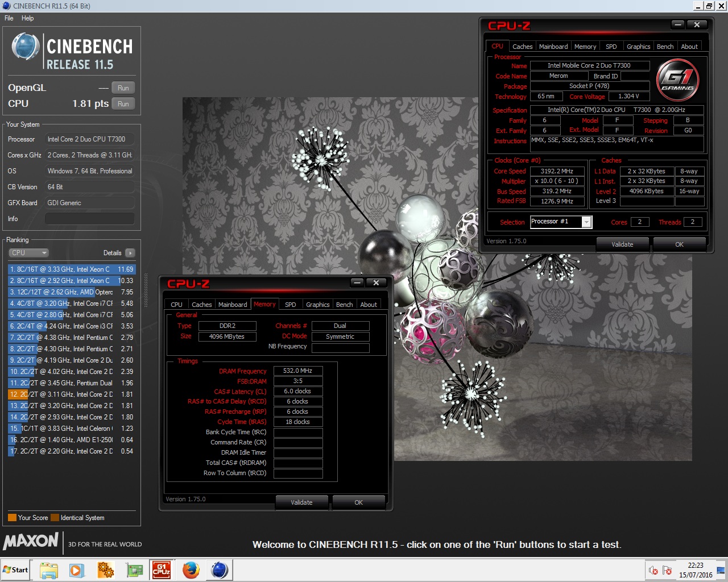Click OK in lower CPU-Z memory window

(x=358, y=502)
